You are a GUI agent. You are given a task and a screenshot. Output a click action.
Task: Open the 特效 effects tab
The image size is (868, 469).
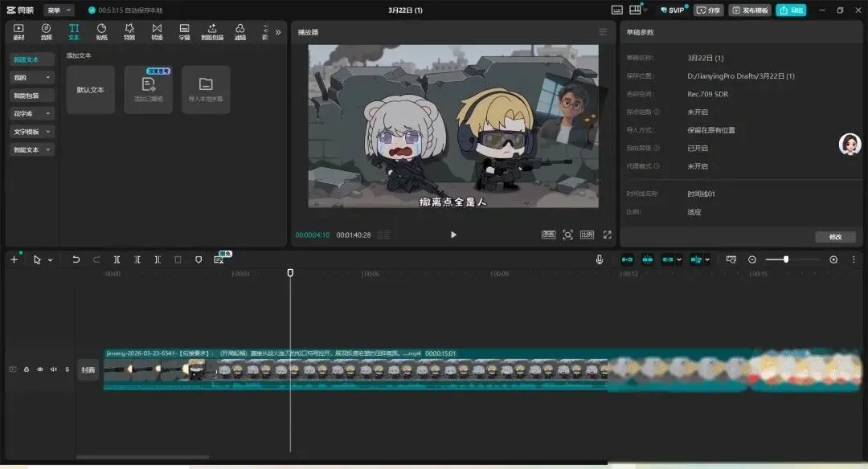(x=129, y=32)
